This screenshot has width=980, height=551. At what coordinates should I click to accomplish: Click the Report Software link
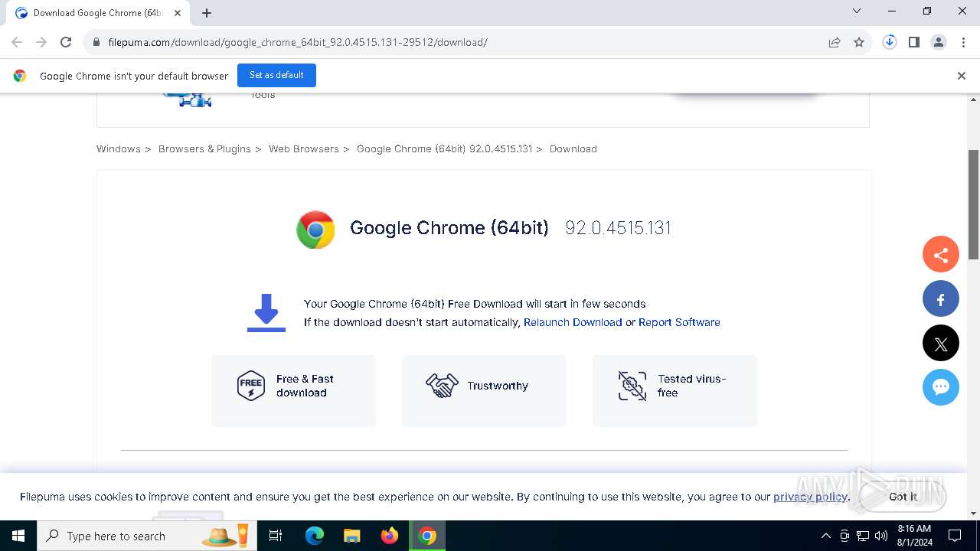pyautogui.click(x=679, y=322)
